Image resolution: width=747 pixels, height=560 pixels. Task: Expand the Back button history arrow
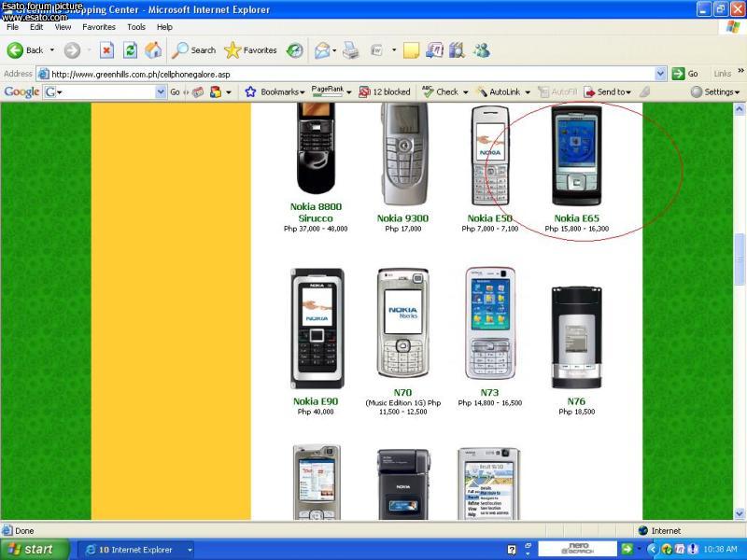tap(52, 50)
